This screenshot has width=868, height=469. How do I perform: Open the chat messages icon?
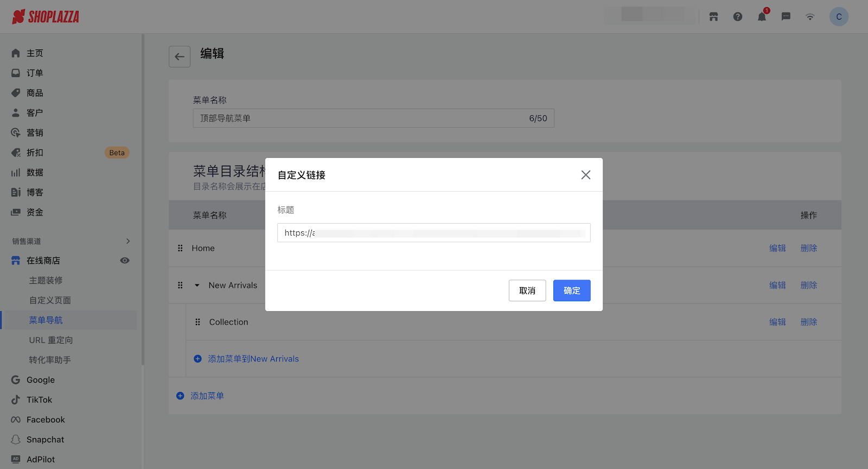(786, 17)
